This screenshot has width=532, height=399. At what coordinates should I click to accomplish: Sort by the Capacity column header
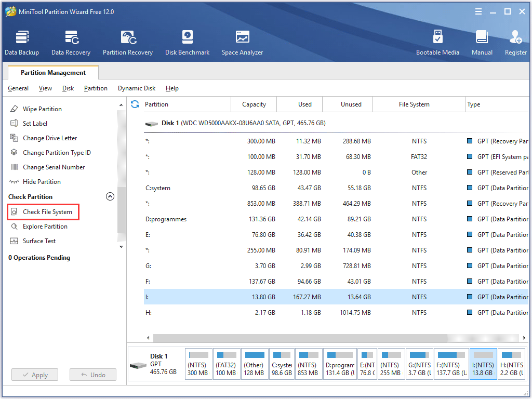point(254,104)
